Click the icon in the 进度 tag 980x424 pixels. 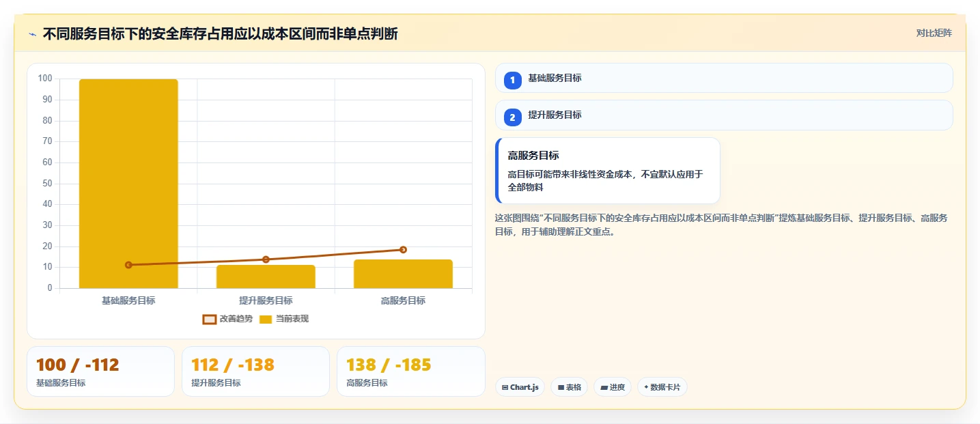click(604, 387)
